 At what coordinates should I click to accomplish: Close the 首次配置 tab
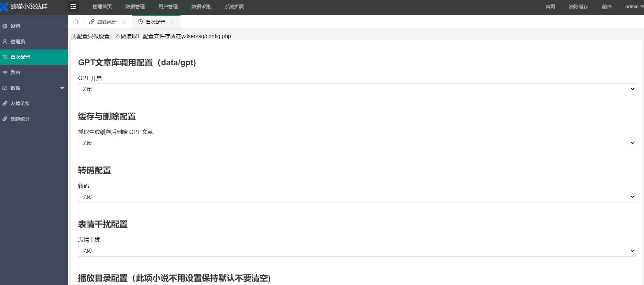[x=172, y=22]
